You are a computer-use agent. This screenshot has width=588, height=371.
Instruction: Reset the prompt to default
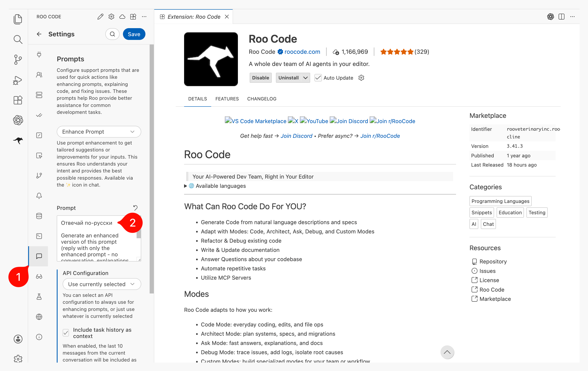click(135, 208)
